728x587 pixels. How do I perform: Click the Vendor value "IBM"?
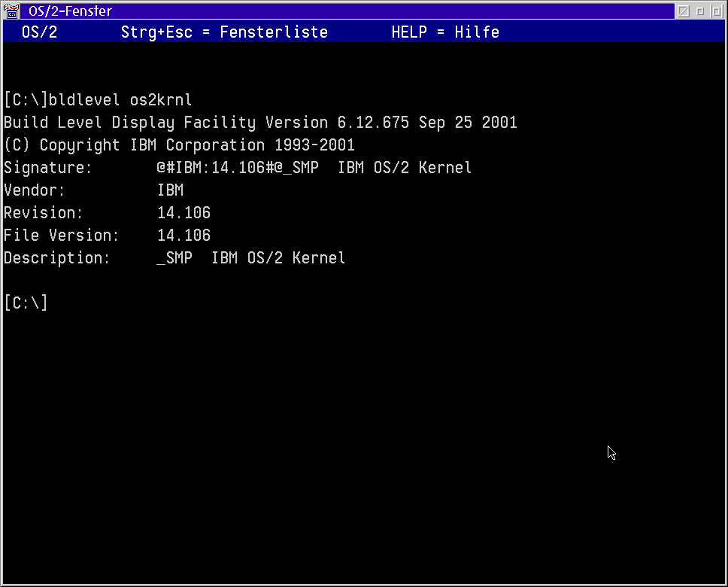click(x=171, y=190)
